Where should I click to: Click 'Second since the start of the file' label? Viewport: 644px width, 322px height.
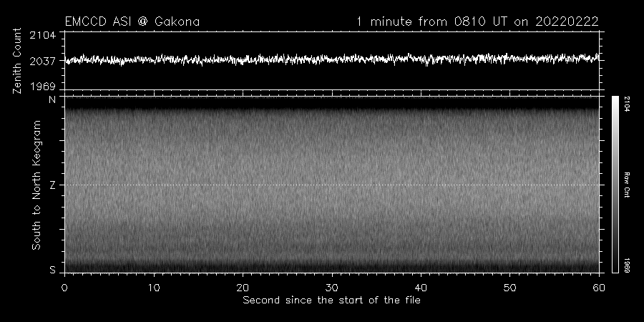(331, 301)
